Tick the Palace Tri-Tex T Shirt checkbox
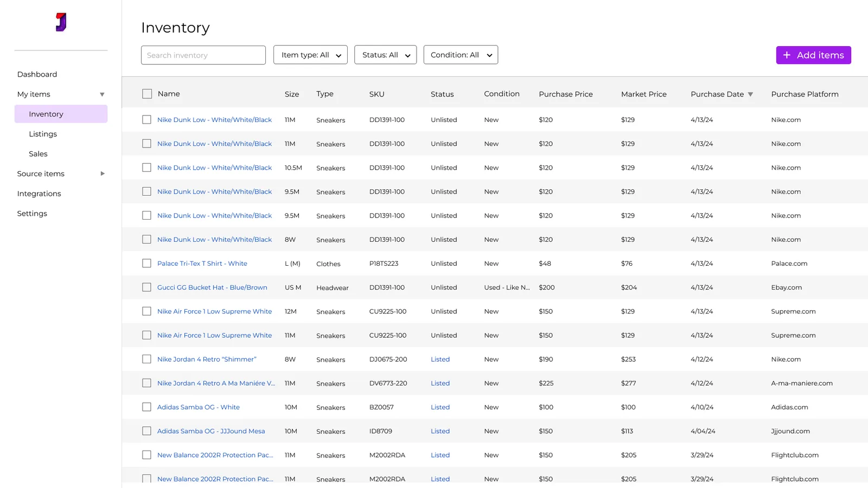The height and width of the screenshot is (488, 868). [x=146, y=264]
